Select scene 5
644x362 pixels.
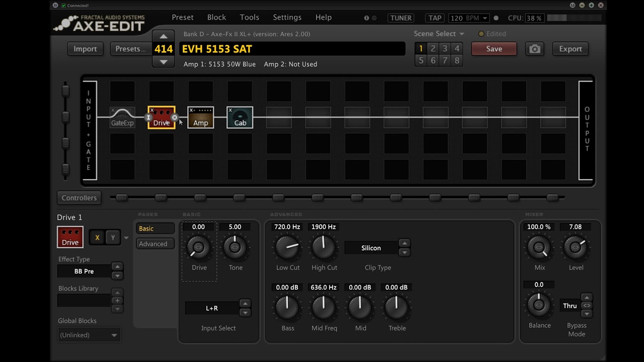click(421, 60)
